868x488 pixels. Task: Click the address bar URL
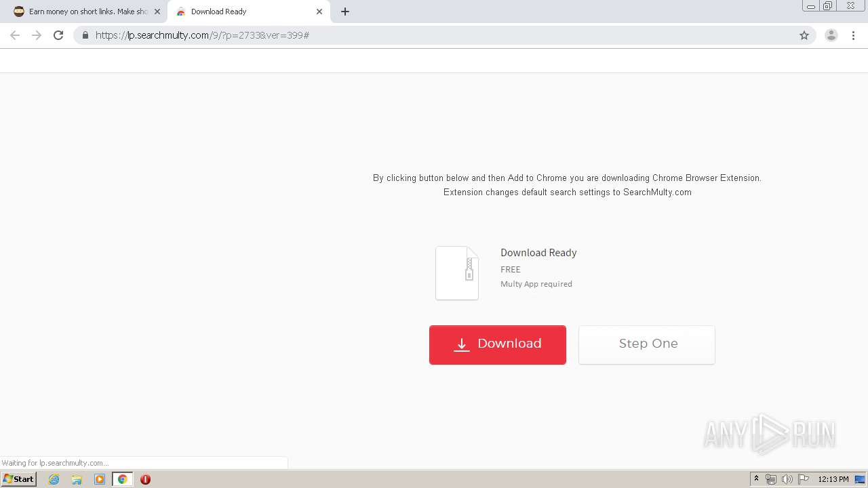coord(202,35)
